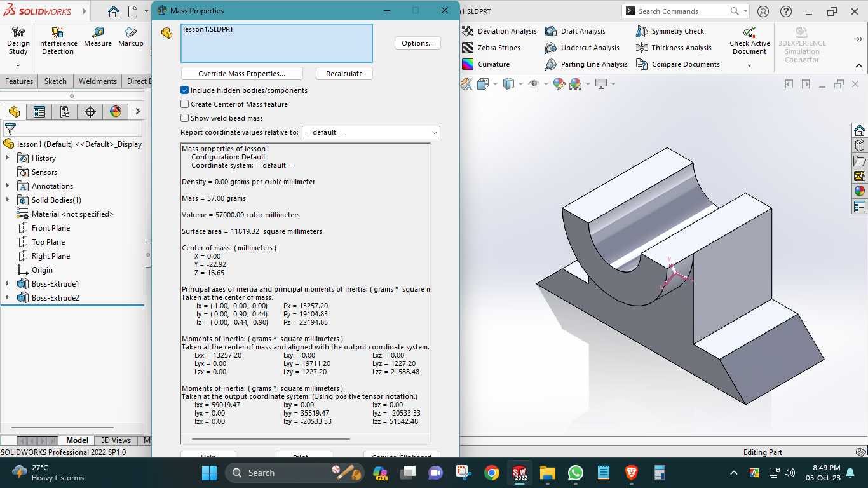
Task: Open Custom Properties in the task pane
Action: [860, 207]
